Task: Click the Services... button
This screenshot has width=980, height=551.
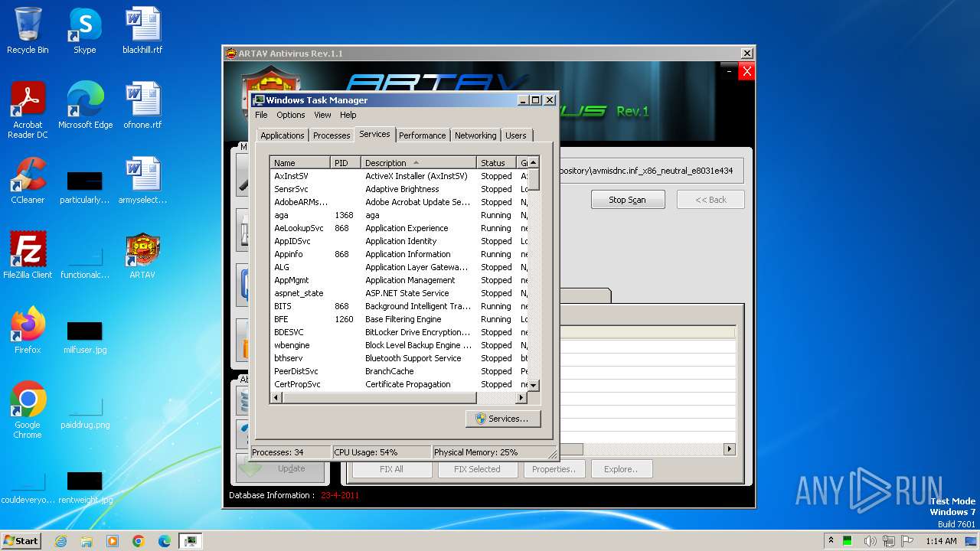Action: 503,419
